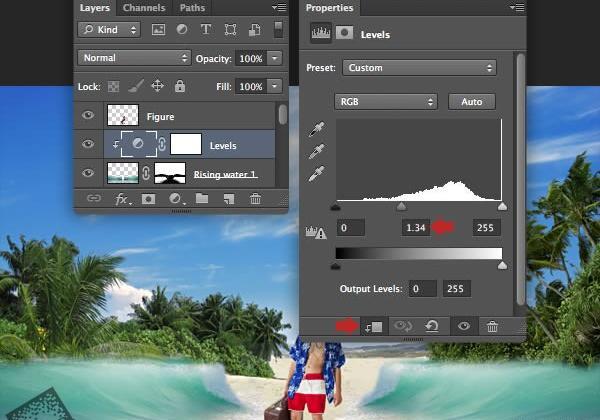
Task: Filter layers by adjustment layer icon
Action: pyautogui.click(x=182, y=29)
